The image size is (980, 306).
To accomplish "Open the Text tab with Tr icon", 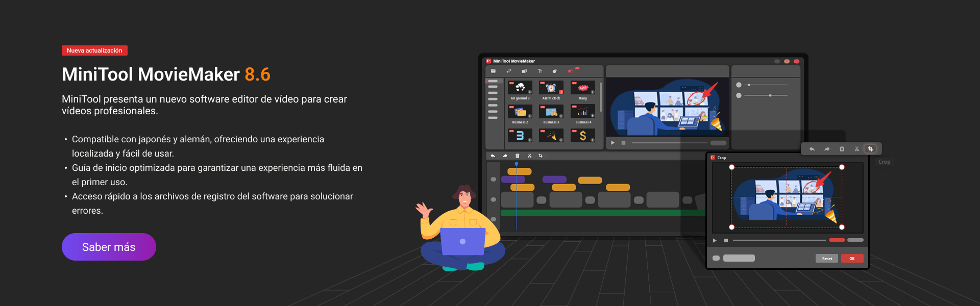I will [540, 71].
